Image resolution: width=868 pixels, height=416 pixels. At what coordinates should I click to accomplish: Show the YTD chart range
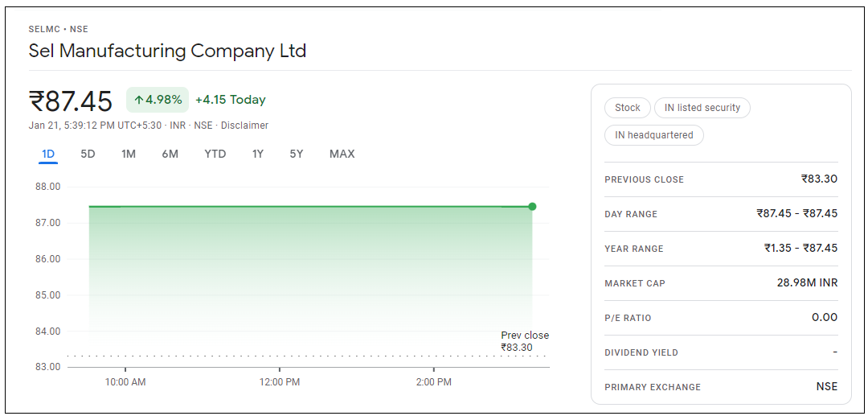[x=215, y=154]
